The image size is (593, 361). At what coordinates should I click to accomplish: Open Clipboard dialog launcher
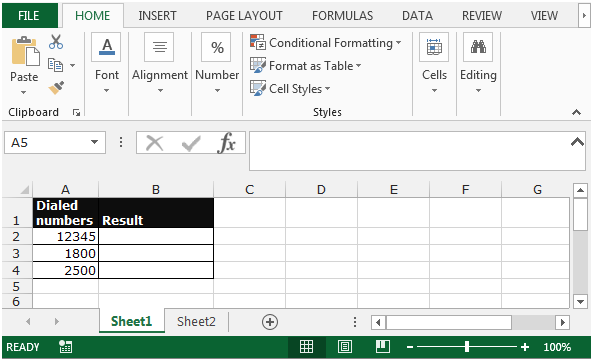click(76, 112)
